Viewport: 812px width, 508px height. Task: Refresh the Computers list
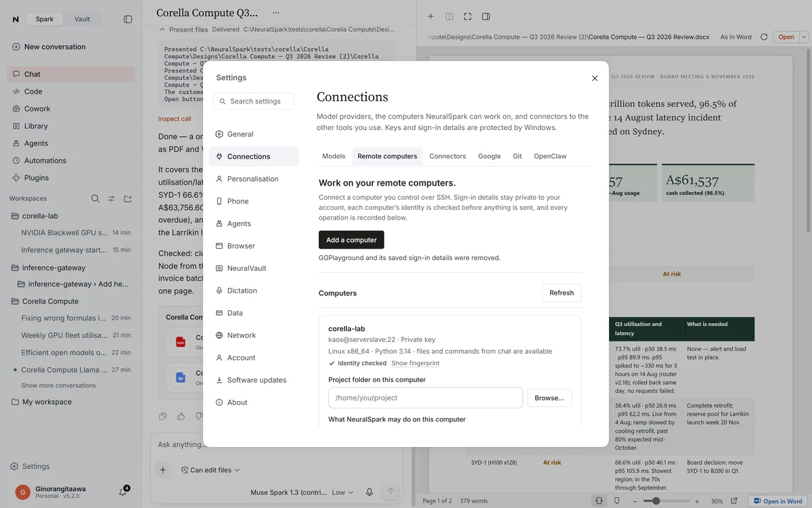[562, 293]
